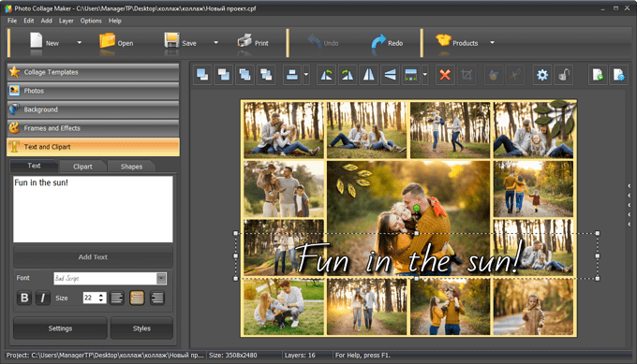The image size is (637, 364).
Task: Open the Fit options dropdown arrow
Action: click(425, 75)
